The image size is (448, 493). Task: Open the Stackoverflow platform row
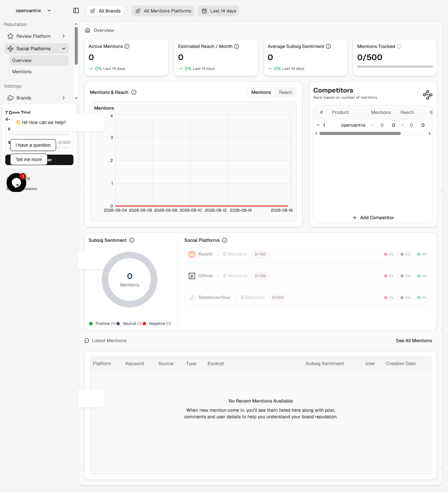pos(308,300)
